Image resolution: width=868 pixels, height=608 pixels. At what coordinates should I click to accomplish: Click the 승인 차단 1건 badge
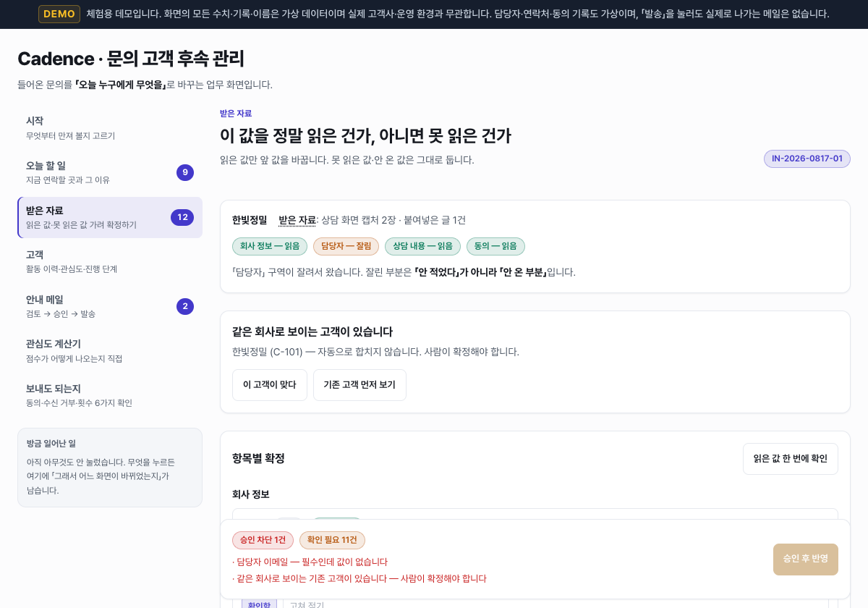coord(263,540)
